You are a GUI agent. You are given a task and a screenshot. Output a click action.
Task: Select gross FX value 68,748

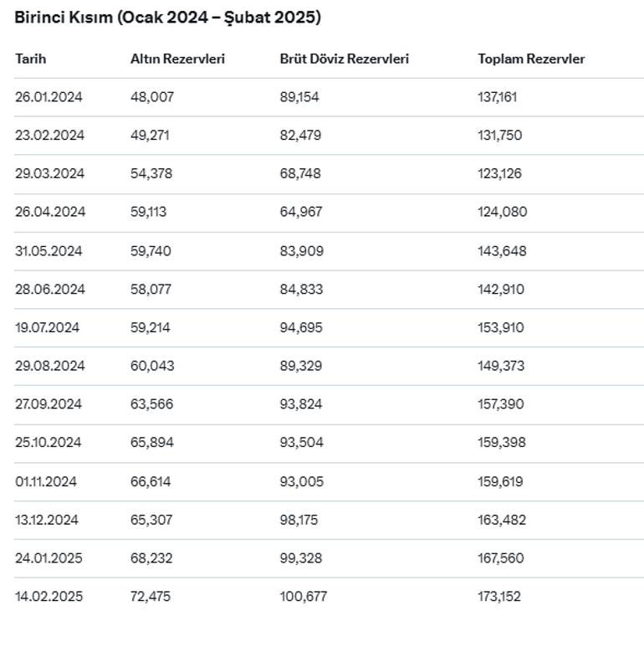pos(300,174)
